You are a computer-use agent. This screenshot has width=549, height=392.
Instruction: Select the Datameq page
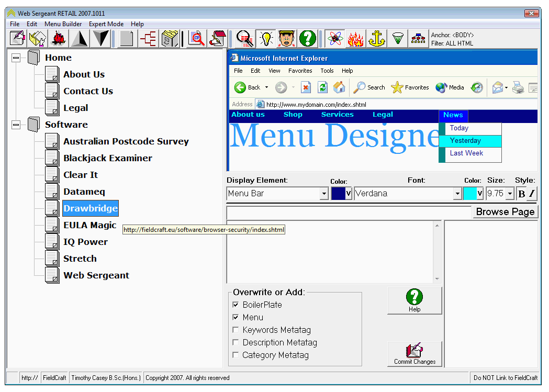point(84,192)
